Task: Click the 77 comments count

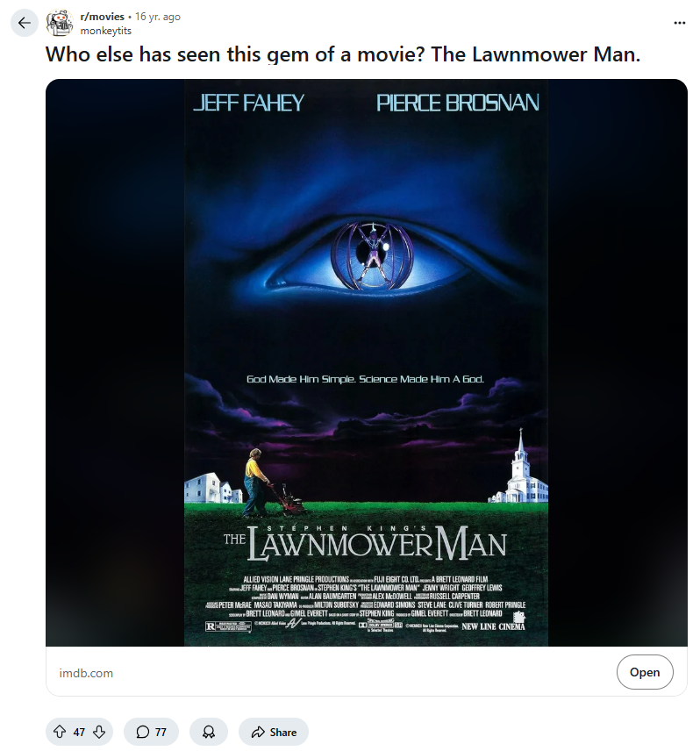Action: pos(161,732)
